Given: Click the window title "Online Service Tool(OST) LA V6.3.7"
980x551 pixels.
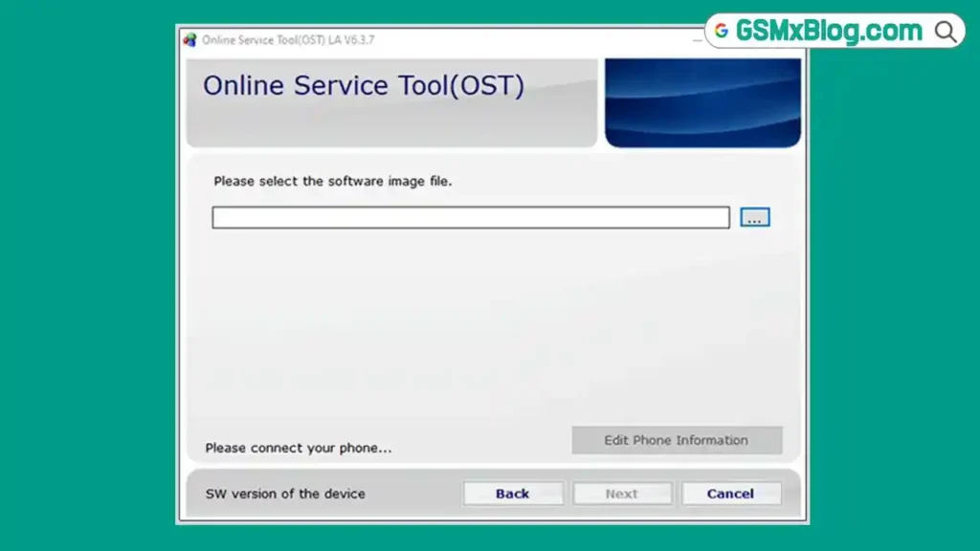Looking at the screenshot, I should click(x=288, y=40).
